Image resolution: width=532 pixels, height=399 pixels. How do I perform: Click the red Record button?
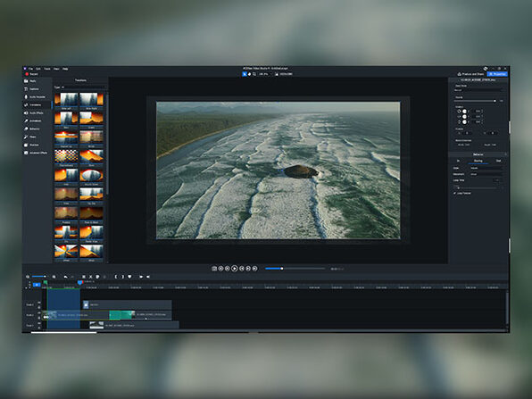pyautogui.click(x=31, y=74)
